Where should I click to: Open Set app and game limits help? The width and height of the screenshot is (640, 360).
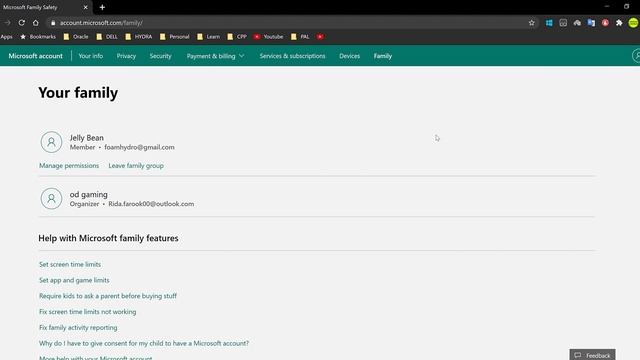(74, 280)
